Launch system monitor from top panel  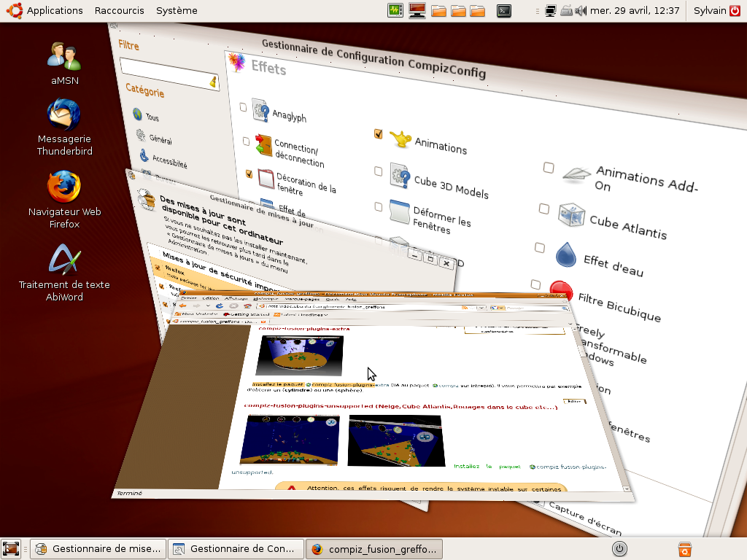tap(395, 10)
